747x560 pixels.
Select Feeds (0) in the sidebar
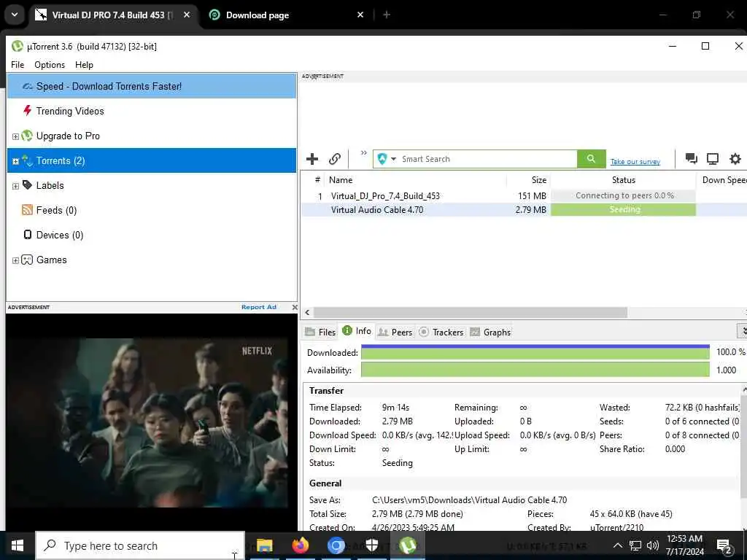[x=152, y=210]
